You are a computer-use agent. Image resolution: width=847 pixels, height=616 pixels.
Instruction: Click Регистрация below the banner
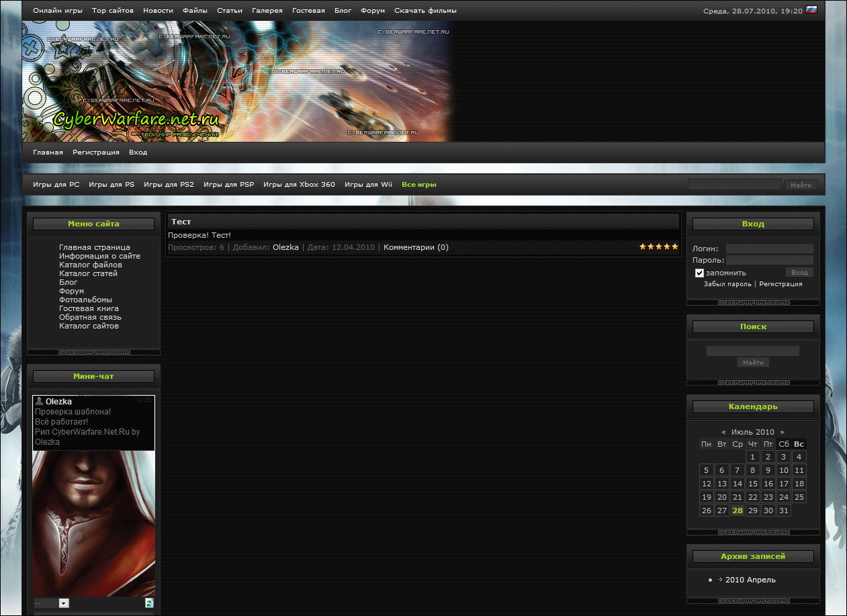pyautogui.click(x=96, y=152)
